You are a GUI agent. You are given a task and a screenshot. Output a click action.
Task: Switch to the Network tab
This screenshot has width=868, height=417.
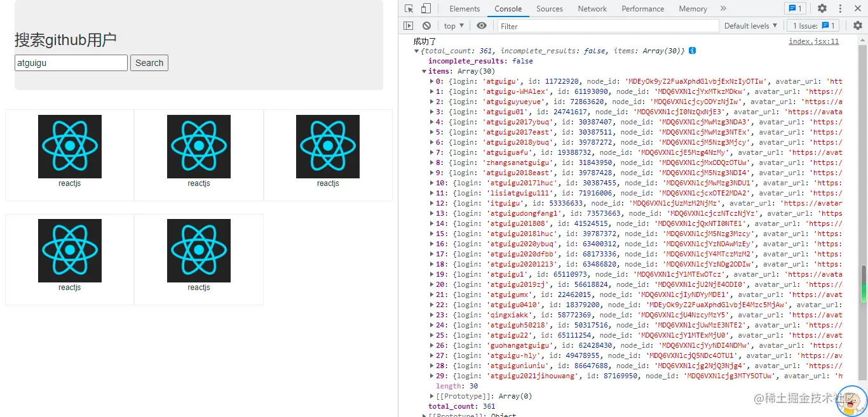[592, 9]
